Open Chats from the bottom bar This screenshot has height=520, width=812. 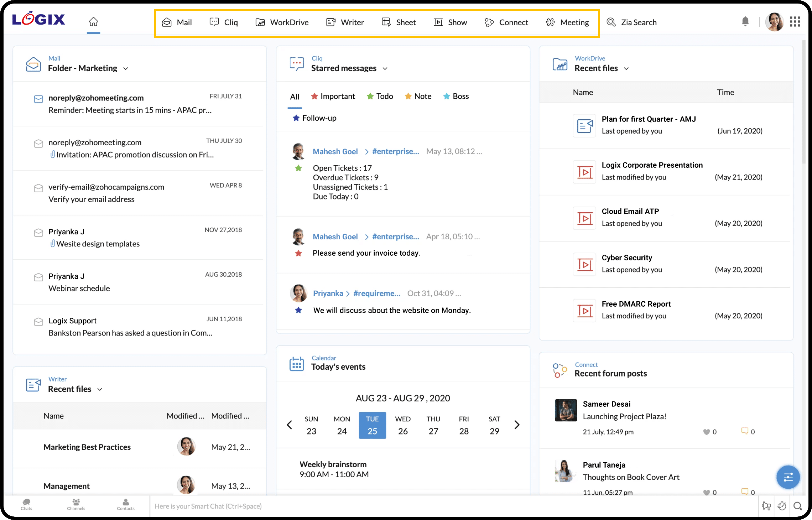tap(26, 505)
